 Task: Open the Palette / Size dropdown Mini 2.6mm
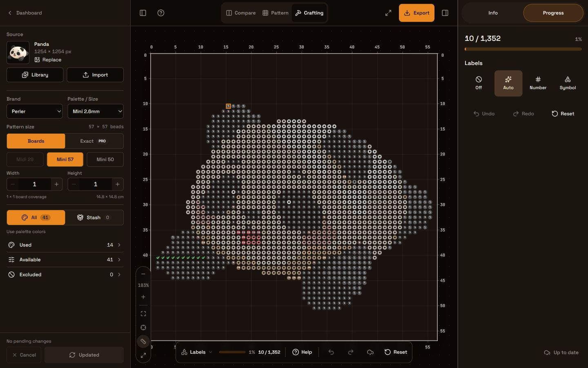coord(96,111)
